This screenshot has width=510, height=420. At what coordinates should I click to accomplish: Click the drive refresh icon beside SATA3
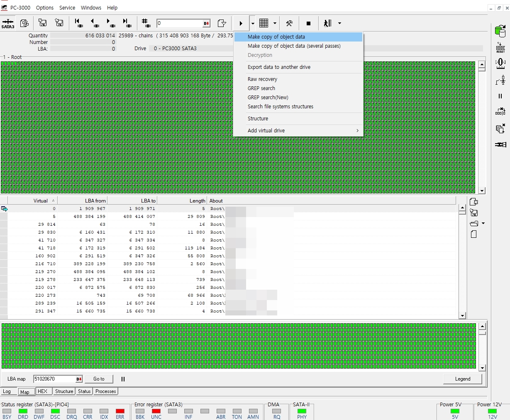pyautogui.click(x=24, y=23)
